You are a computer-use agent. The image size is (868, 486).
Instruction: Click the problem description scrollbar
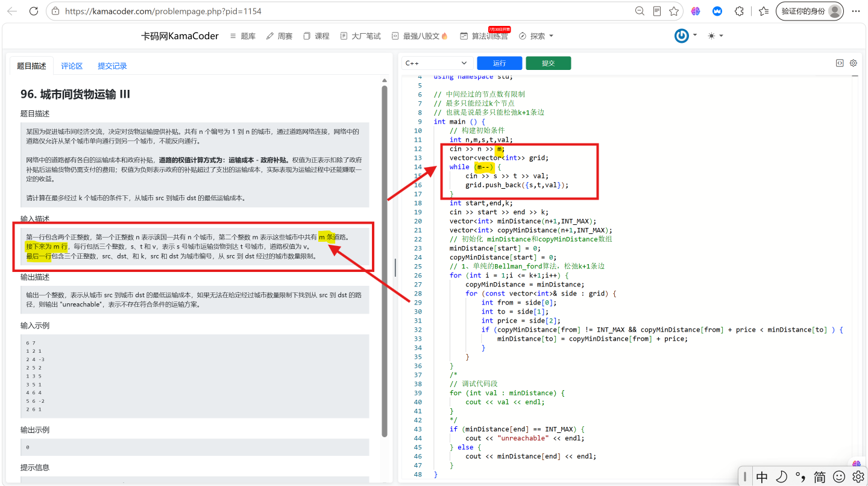click(x=385, y=260)
